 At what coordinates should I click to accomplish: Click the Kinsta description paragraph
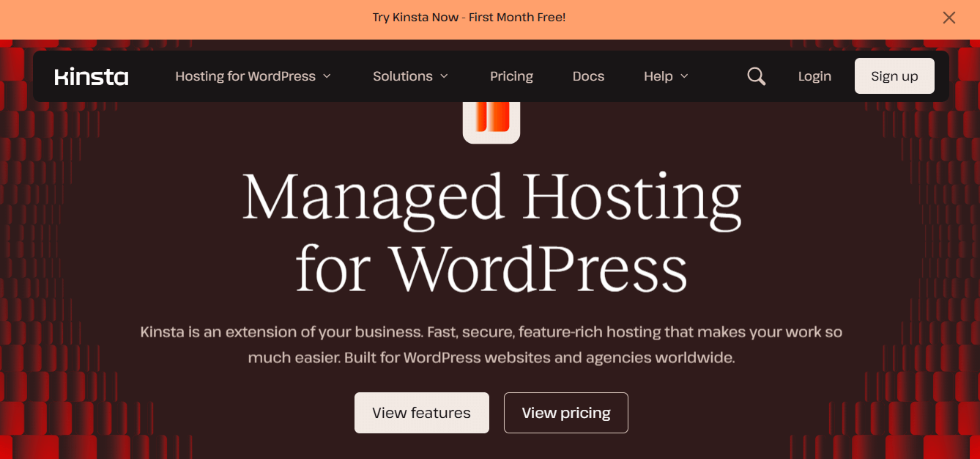pos(491,345)
